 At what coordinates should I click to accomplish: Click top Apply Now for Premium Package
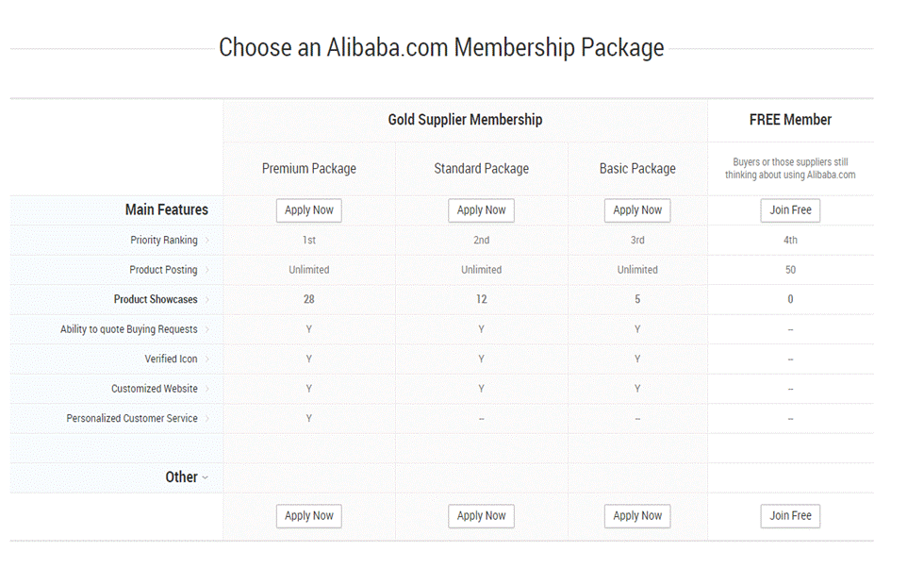coord(309,210)
